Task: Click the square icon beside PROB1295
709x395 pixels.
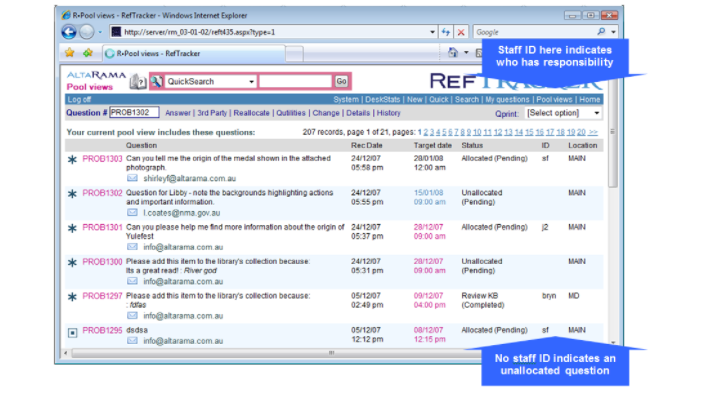Action: pyautogui.click(x=72, y=333)
